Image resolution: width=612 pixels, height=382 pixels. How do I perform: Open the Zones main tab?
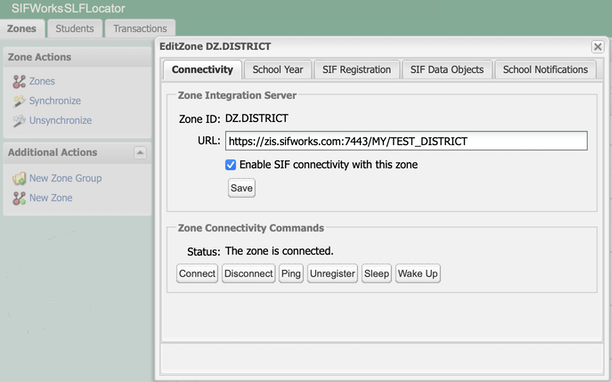(21, 28)
